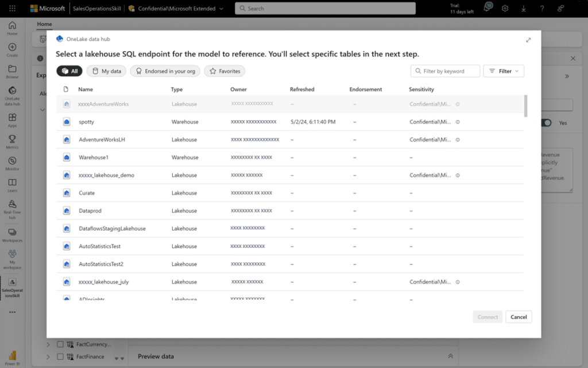Expand the FactCurrency tree node
This screenshot has width=588, height=368.
pyautogui.click(x=48, y=344)
